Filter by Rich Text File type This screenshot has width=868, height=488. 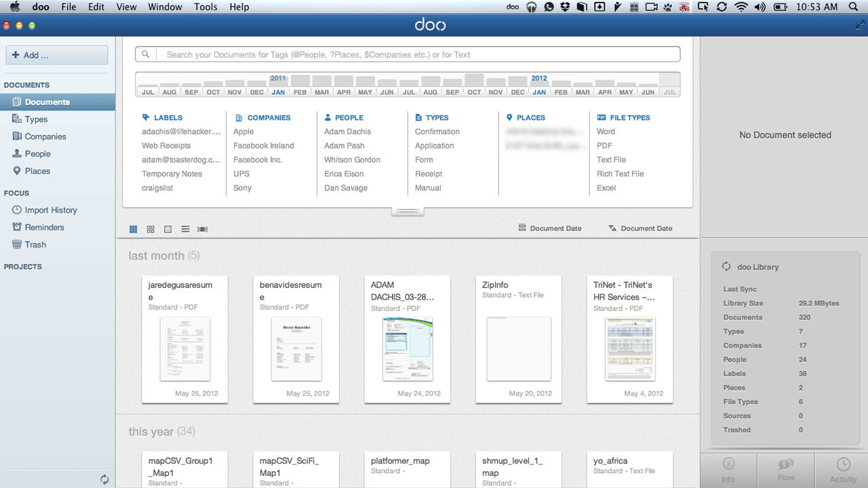[620, 174]
